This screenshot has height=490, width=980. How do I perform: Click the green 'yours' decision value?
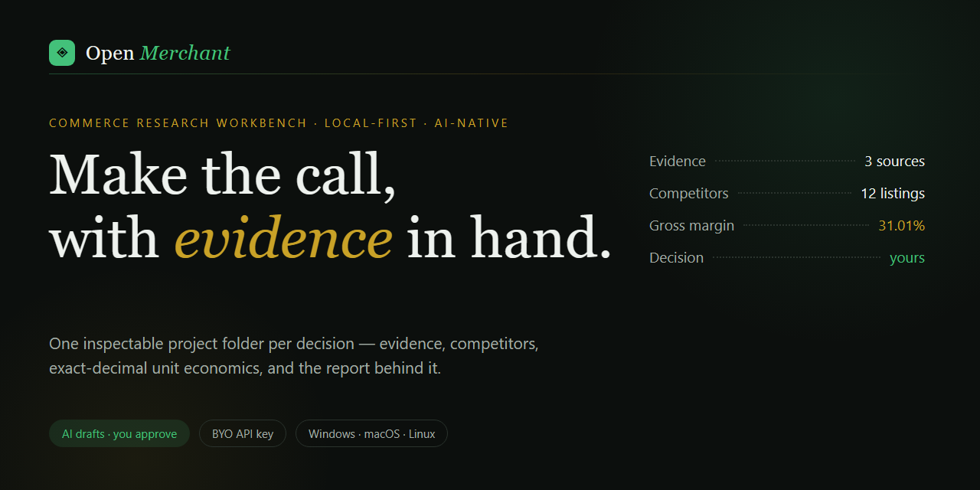(907, 258)
